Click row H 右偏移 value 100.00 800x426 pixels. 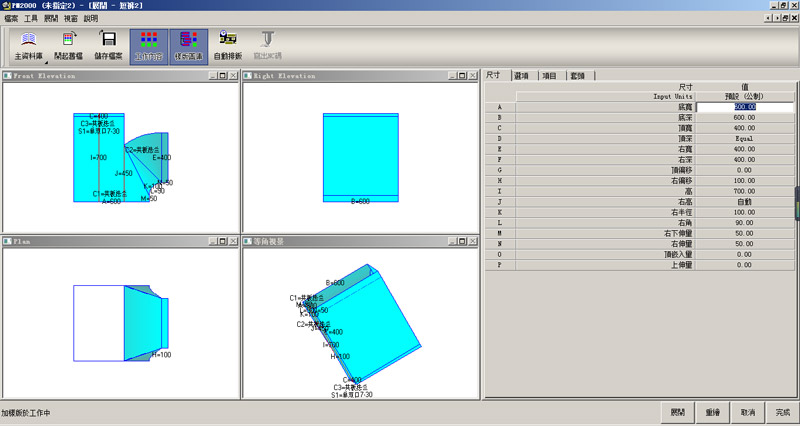click(x=745, y=181)
